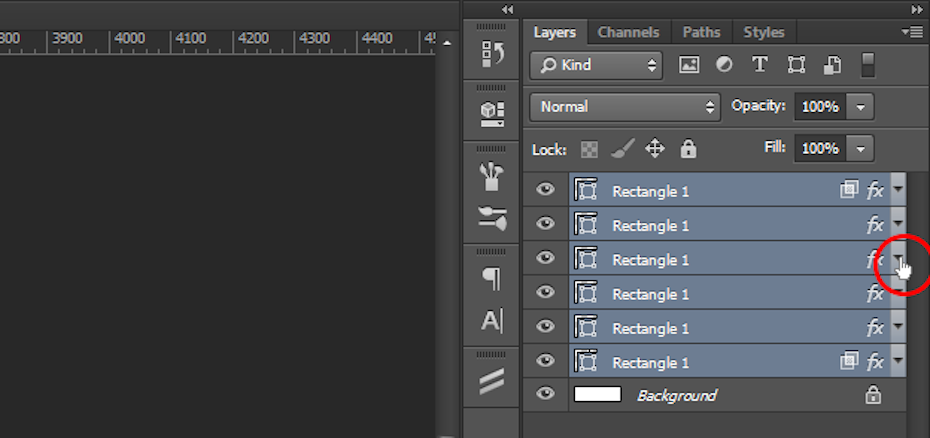Click the lock position icon

(655, 149)
